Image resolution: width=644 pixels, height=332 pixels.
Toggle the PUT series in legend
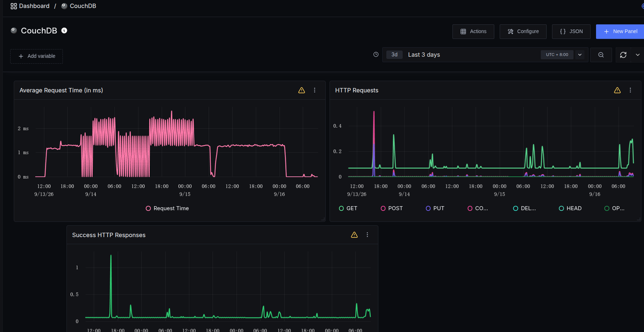click(435, 208)
